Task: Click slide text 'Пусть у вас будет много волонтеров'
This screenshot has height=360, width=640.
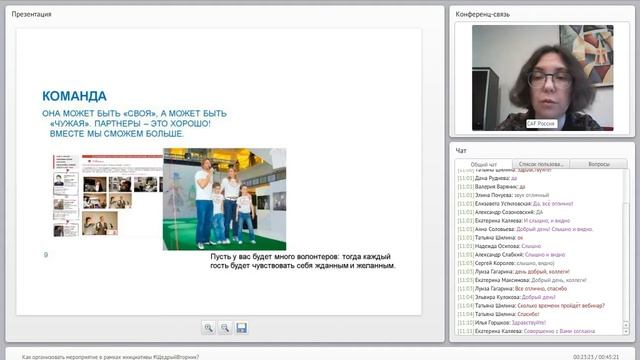Action: [x=274, y=256]
